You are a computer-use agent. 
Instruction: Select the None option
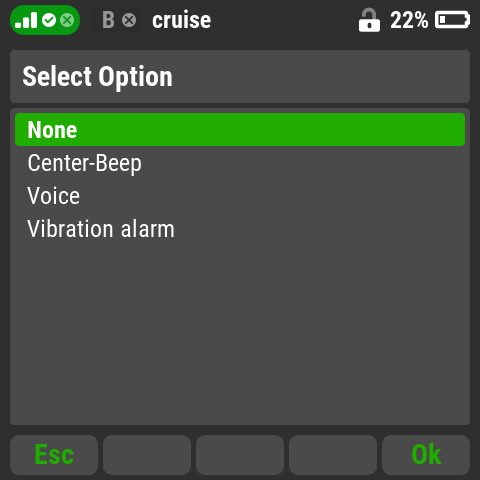(240, 129)
